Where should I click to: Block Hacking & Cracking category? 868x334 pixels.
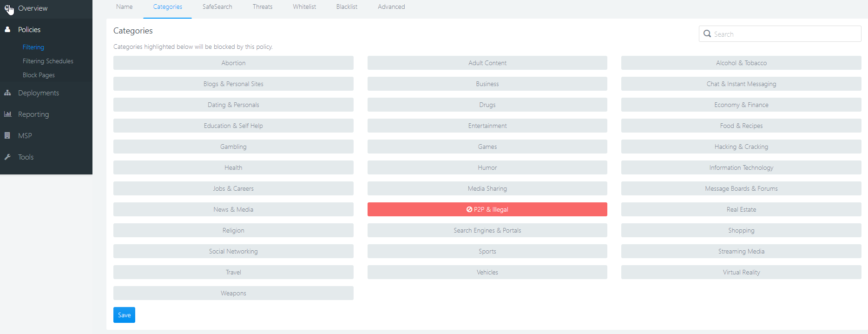point(741,147)
